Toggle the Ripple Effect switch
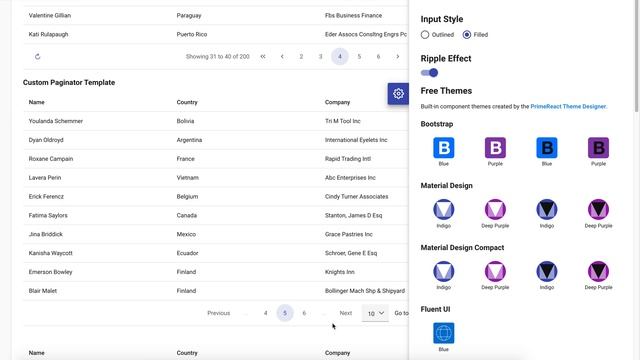 (x=429, y=73)
